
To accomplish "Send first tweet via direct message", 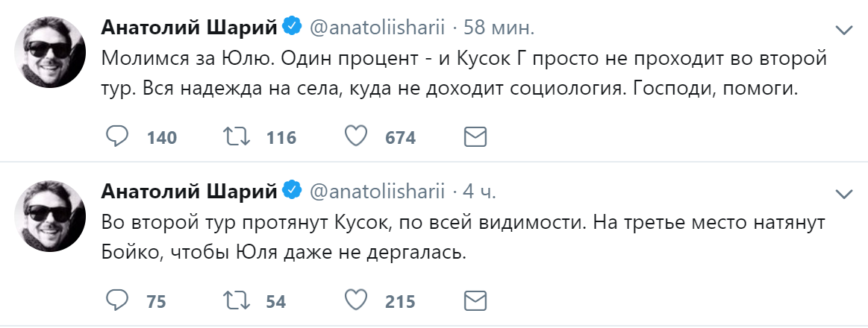I will [475, 137].
